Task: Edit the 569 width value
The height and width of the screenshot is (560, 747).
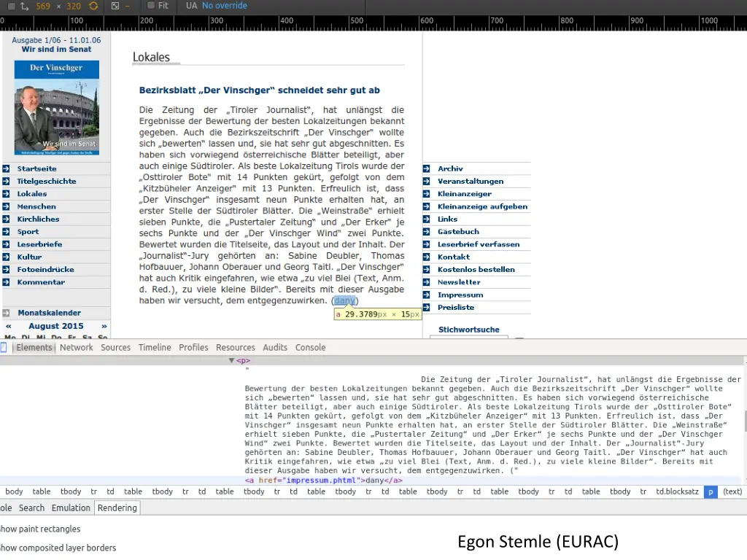Action: 43,6
